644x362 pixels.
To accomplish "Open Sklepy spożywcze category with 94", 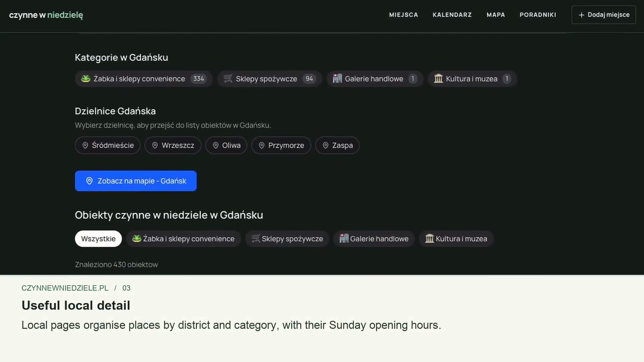I will (x=270, y=79).
